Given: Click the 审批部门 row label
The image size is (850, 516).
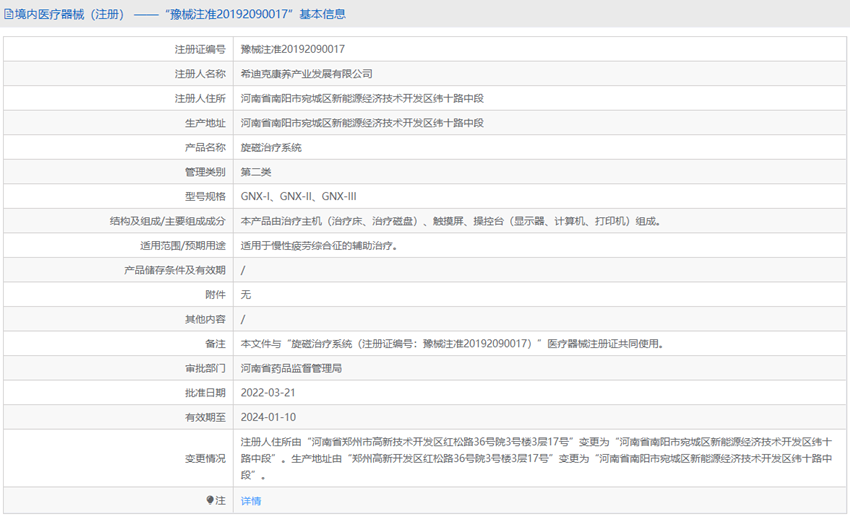Looking at the screenshot, I should pos(205,368).
